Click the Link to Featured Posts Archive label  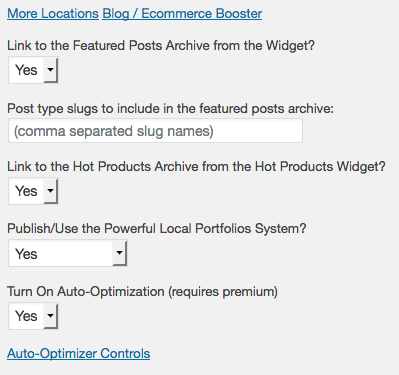(x=161, y=46)
